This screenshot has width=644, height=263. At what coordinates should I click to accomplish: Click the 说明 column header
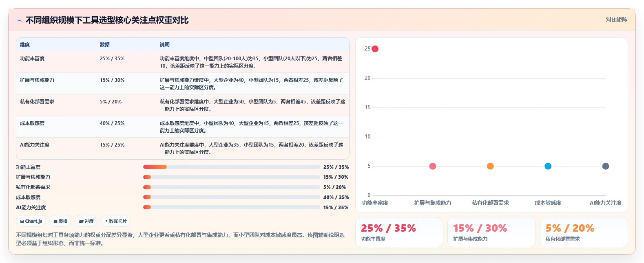pyautogui.click(x=165, y=45)
